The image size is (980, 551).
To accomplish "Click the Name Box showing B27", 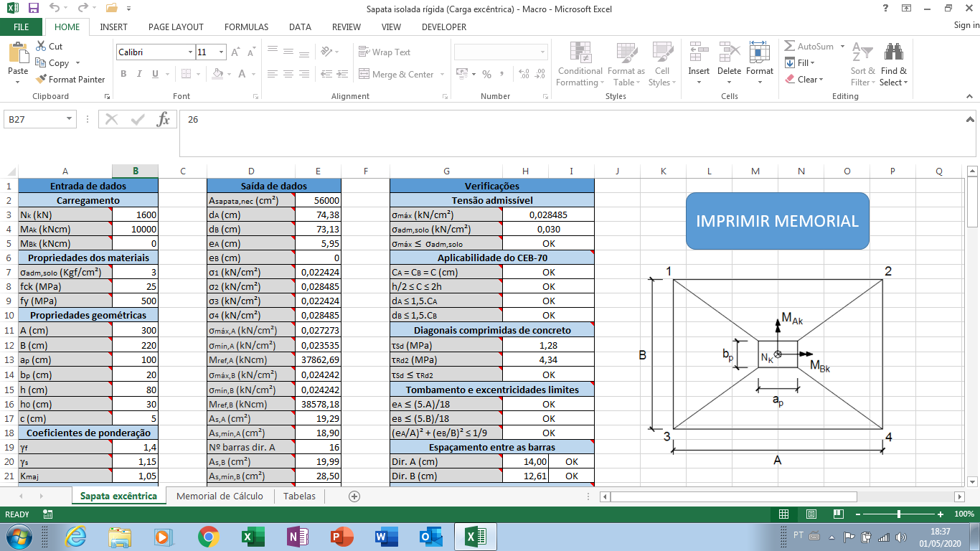I will (x=34, y=119).
